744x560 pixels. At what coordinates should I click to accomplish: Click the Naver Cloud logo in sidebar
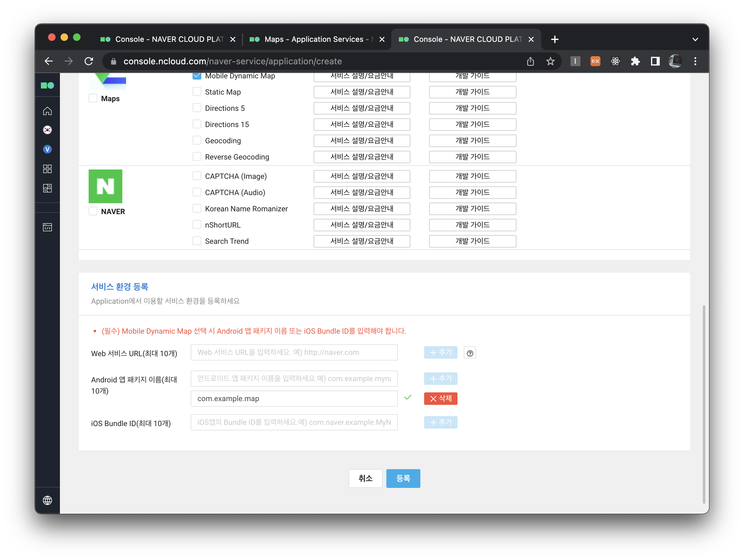(47, 86)
